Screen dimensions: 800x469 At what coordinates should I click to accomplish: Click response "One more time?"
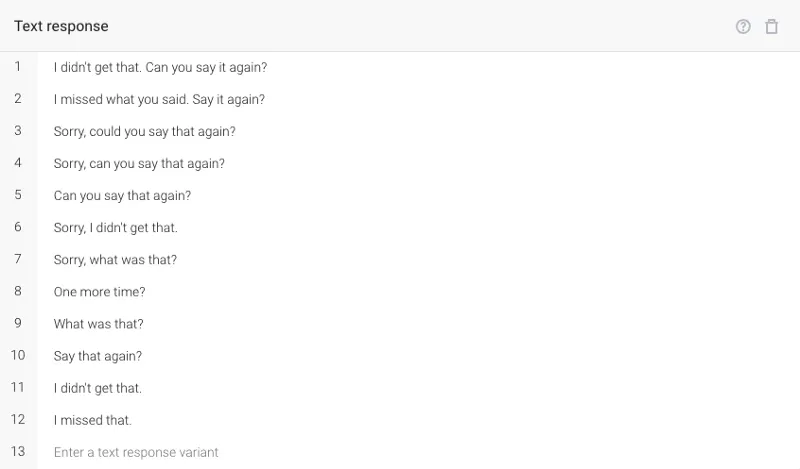(x=99, y=292)
